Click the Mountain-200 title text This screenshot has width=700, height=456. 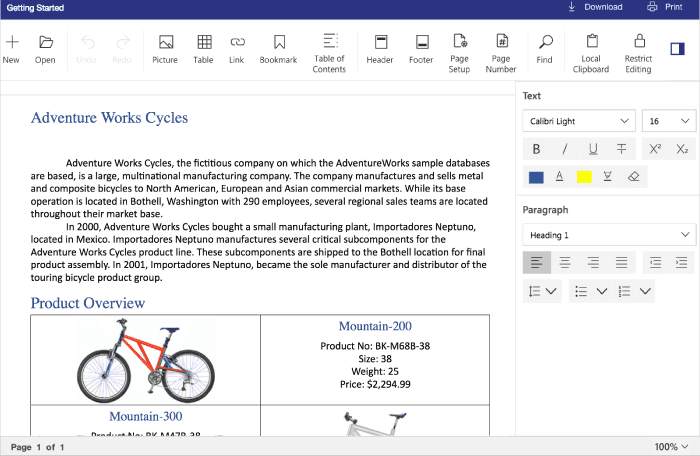tap(375, 326)
